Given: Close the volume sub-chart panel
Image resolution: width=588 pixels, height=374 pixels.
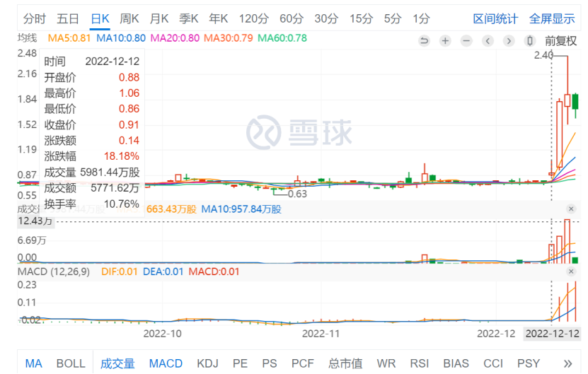Looking at the screenshot, I should (x=571, y=209).
